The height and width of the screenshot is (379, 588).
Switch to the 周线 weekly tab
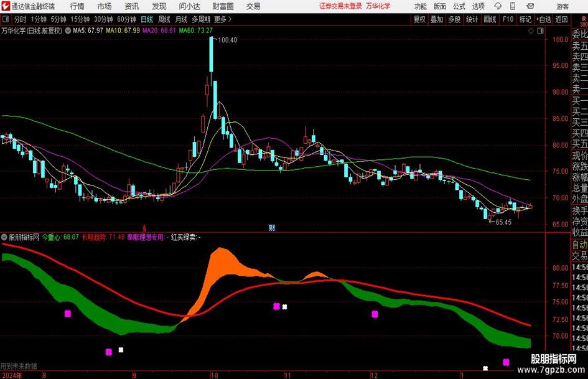coord(164,19)
